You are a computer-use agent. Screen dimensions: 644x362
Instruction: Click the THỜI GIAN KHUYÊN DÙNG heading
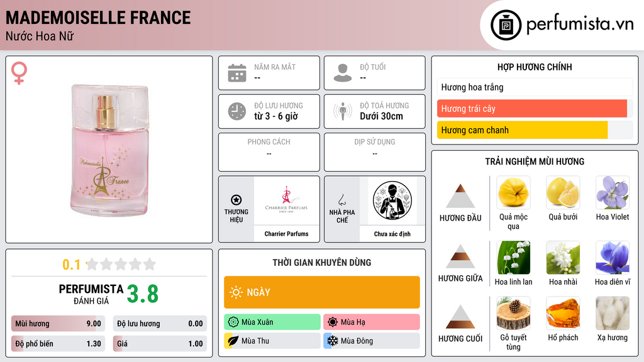(322, 262)
